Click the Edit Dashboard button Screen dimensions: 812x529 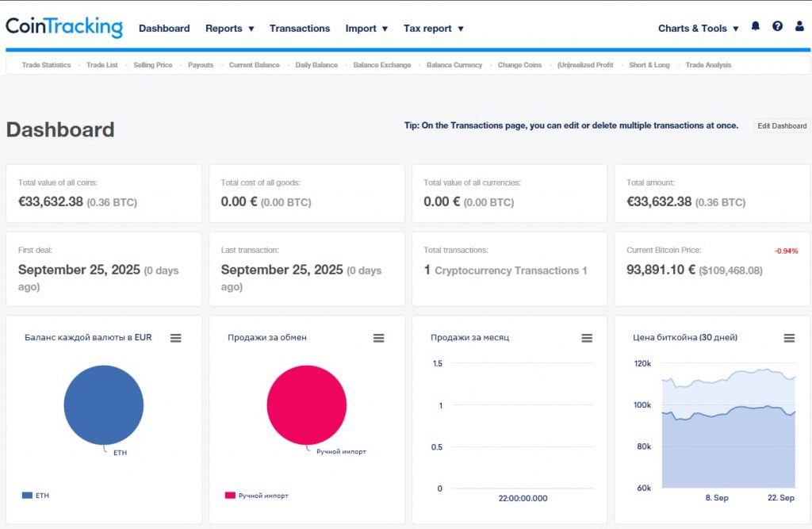781,126
